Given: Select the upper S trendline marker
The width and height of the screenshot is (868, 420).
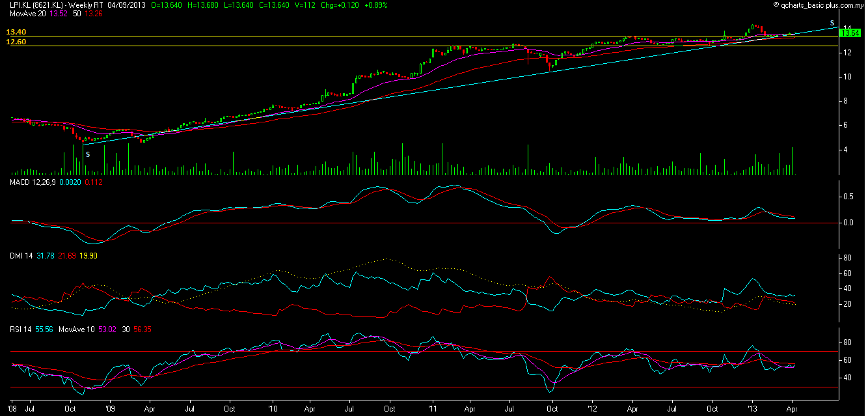Looking at the screenshot, I should click(x=830, y=23).
